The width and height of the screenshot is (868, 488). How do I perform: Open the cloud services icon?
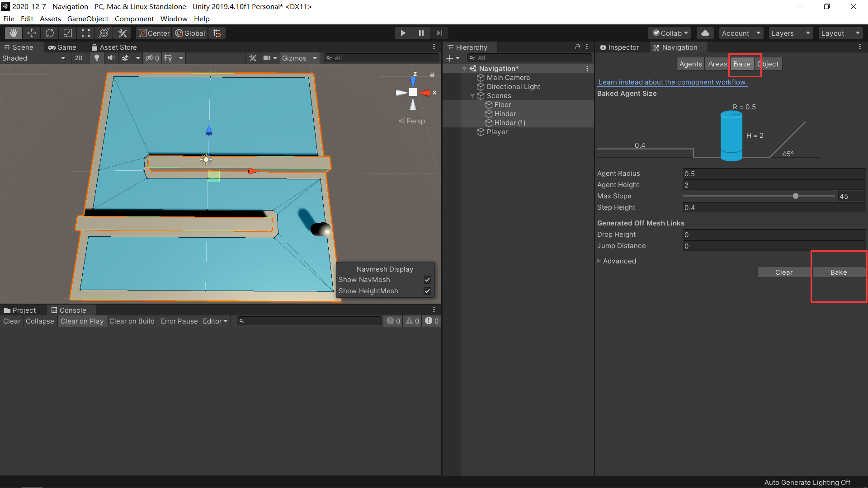[x=705, y=33]
